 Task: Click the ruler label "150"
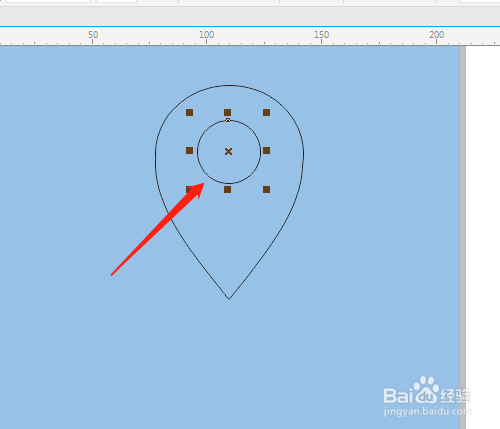point(321,35)
